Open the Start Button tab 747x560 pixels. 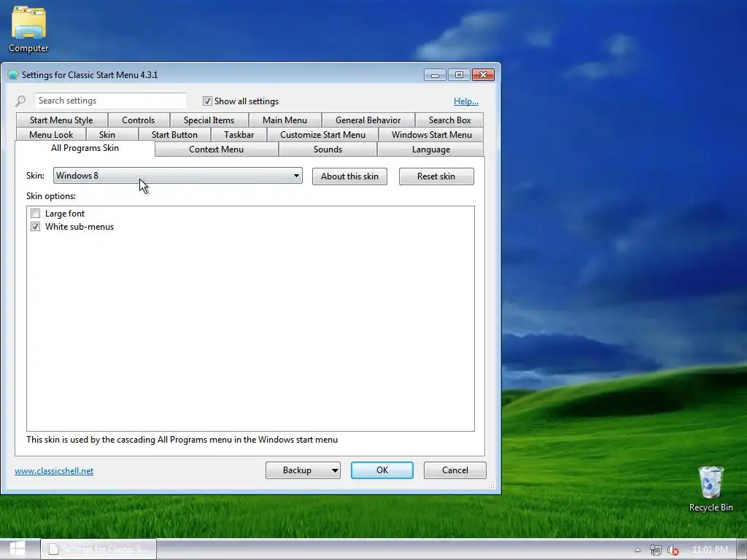click(174, 134)
